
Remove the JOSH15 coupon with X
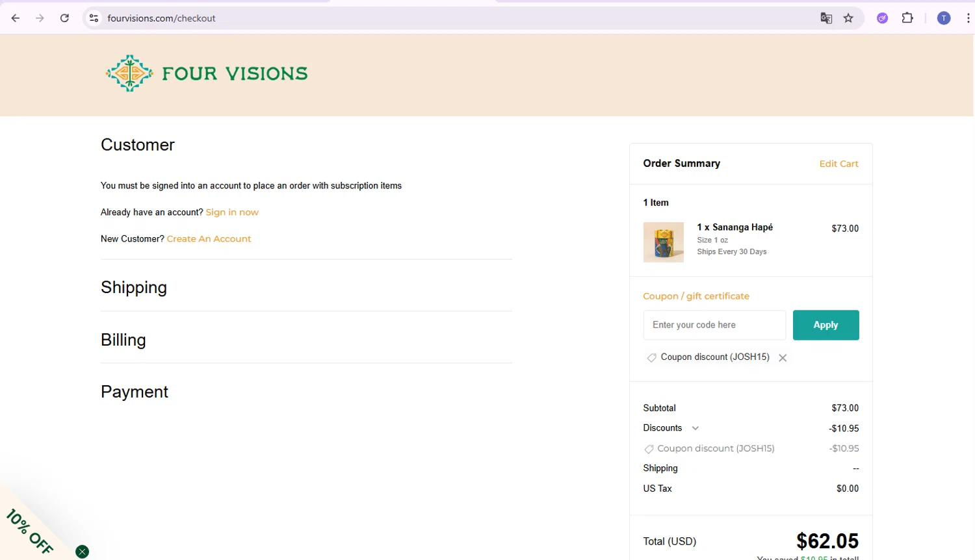click(783, 358)
